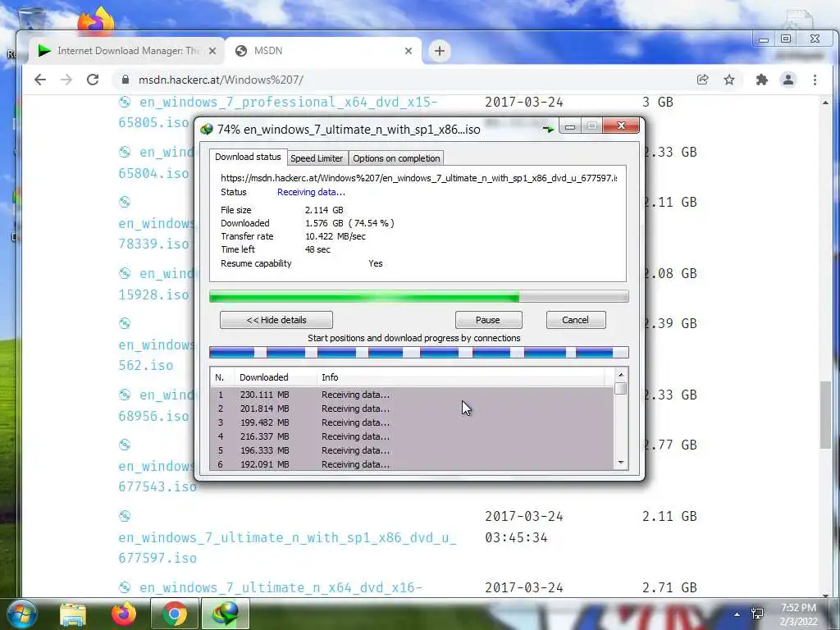Switch to Speed Limiter tab
This screenshot has width=840, height=630.
point(317,158)
